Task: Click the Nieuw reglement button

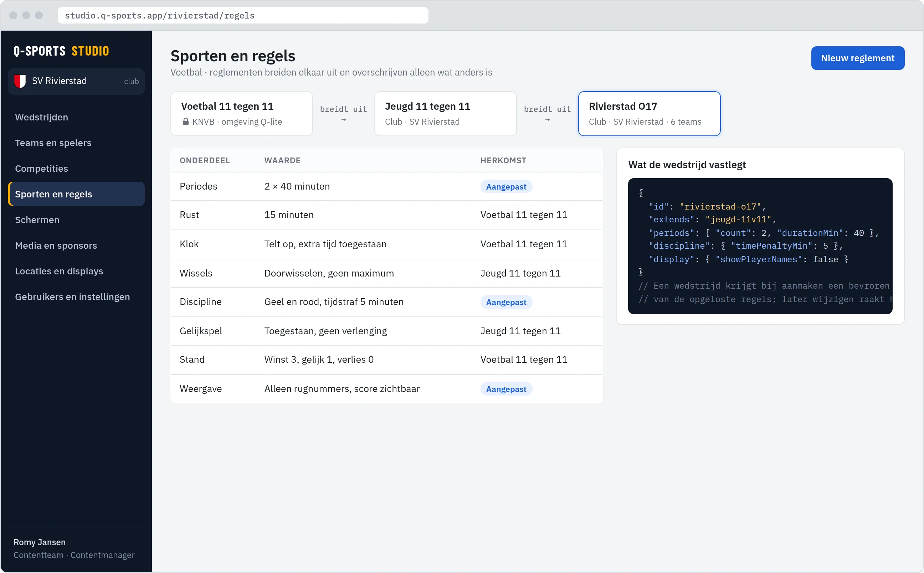Action: [x=857, y=58]
